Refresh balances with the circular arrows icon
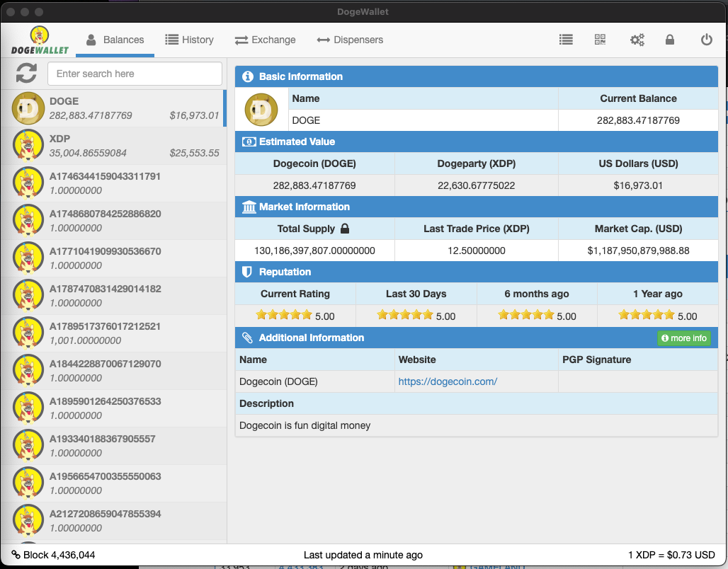The height and width of the screenshot is (569, 728). coord(26,74)
